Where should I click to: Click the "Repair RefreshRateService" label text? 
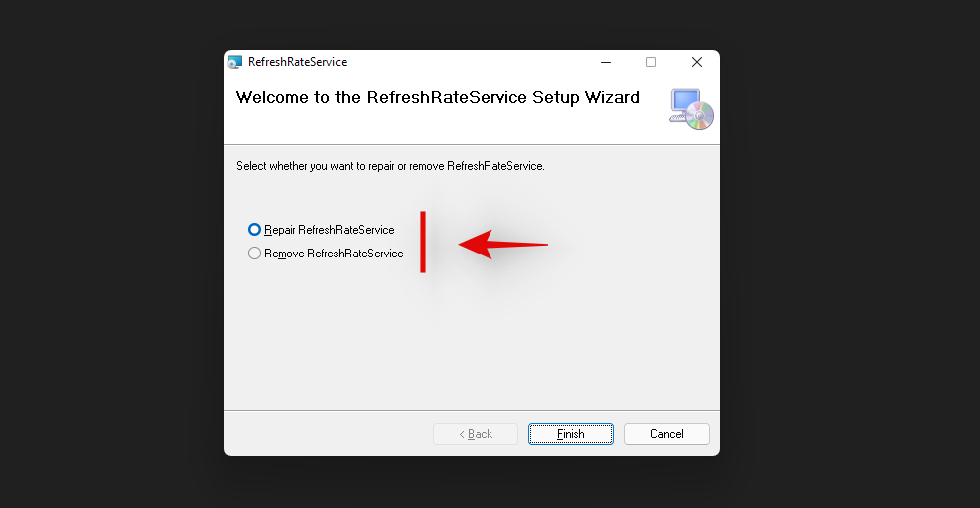tap(329, 230)
